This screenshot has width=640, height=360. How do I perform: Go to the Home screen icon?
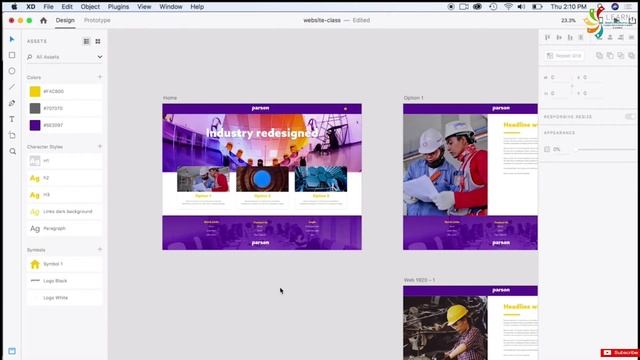tap(43, 20)
